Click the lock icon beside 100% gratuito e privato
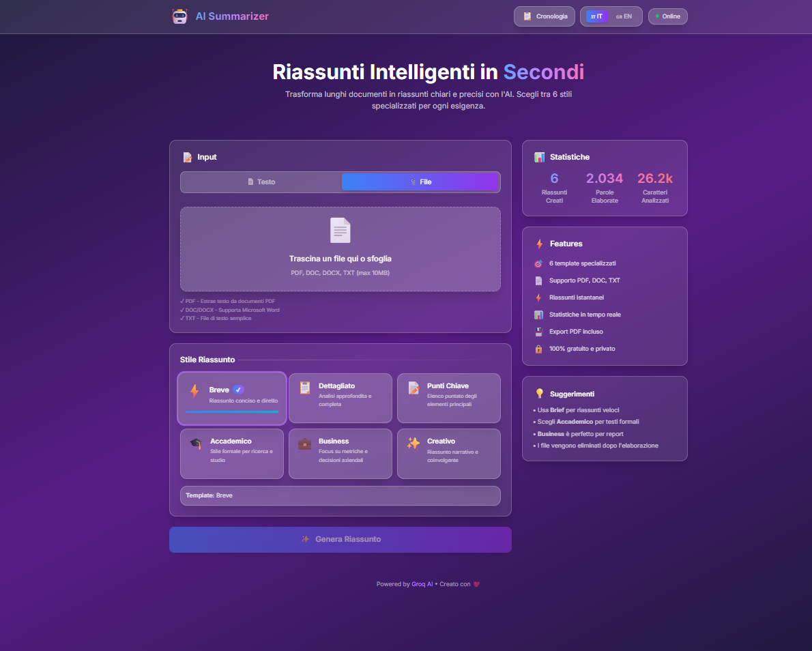Image resolution: width=812 pixels, height=651 pixels. pyautogui.click(x=538, y=349)
